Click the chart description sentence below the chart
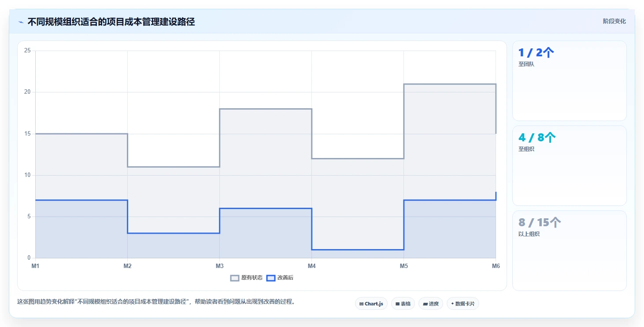644x327 pixels. coord(156,302)
